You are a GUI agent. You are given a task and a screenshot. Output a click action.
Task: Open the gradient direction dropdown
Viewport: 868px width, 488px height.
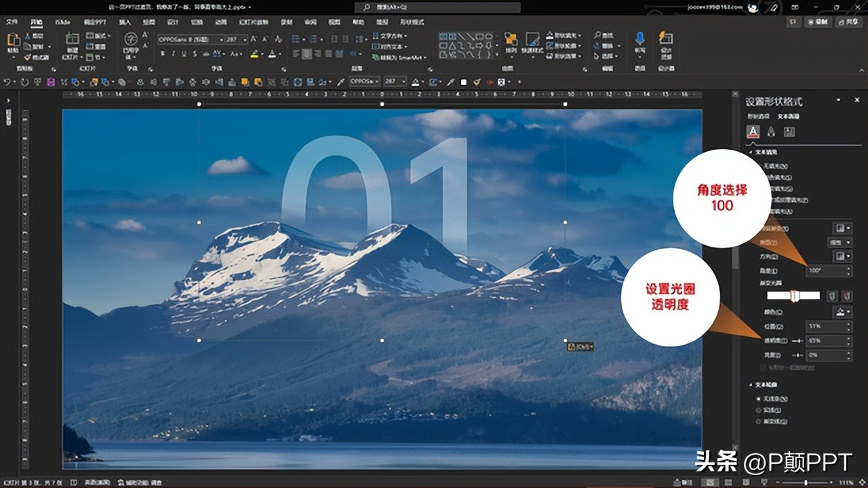pos(843,256)
